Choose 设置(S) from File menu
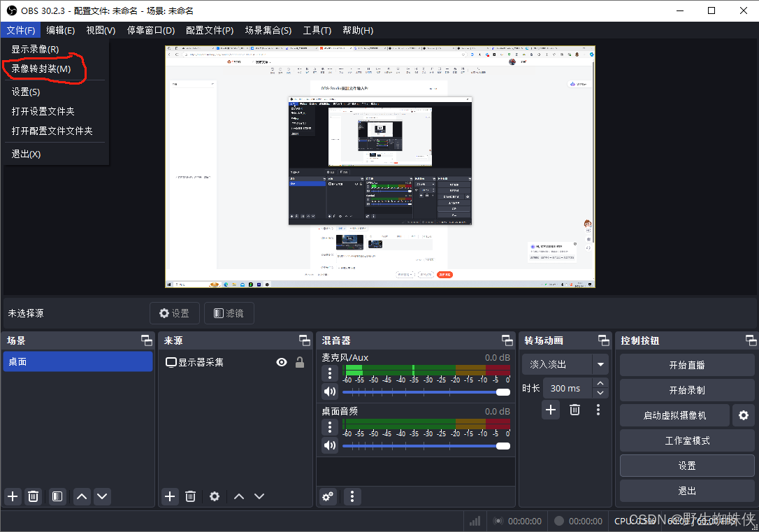This screenshot has height=532, width=759. pos(56,92)
